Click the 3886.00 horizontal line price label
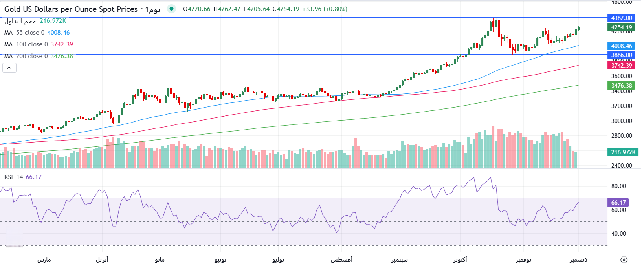 pos(621,55)
